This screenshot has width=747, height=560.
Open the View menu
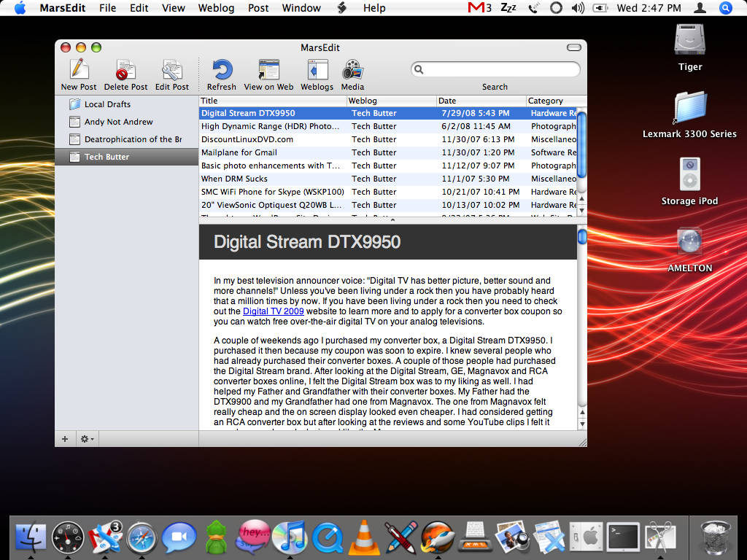[174, 7]
